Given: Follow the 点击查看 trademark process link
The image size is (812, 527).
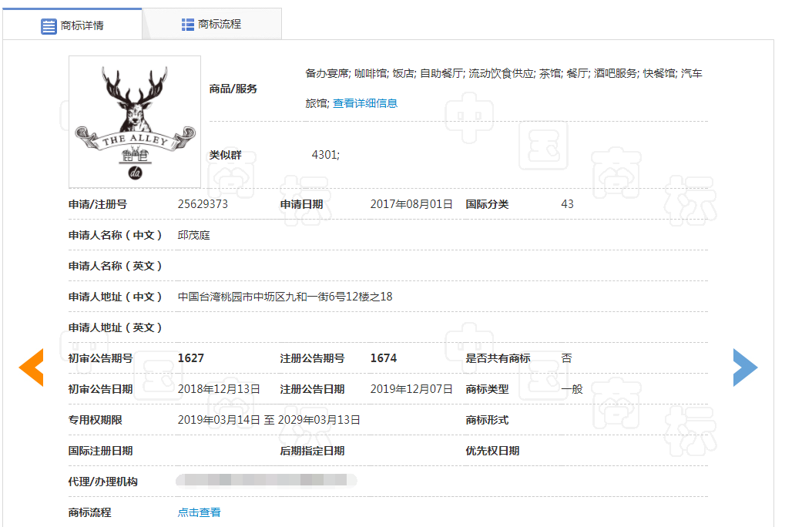Looking at the screenshot, I should (x=199, y=512).
